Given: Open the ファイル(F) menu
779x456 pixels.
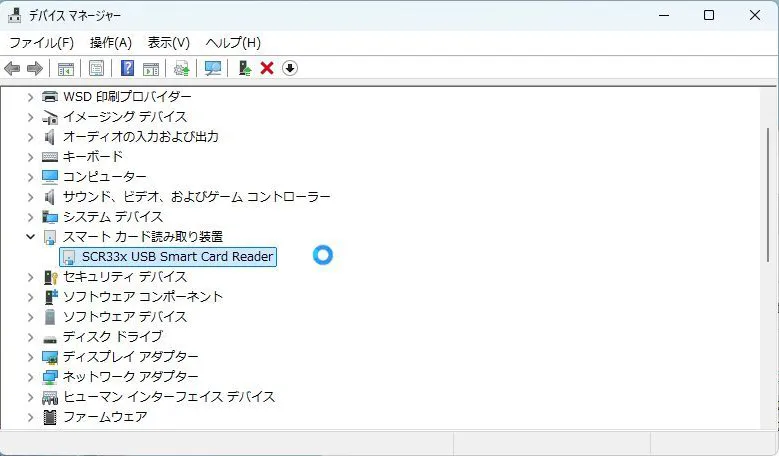Looking at the screenshot, I should pyautogui.click(x=41, y=42).
